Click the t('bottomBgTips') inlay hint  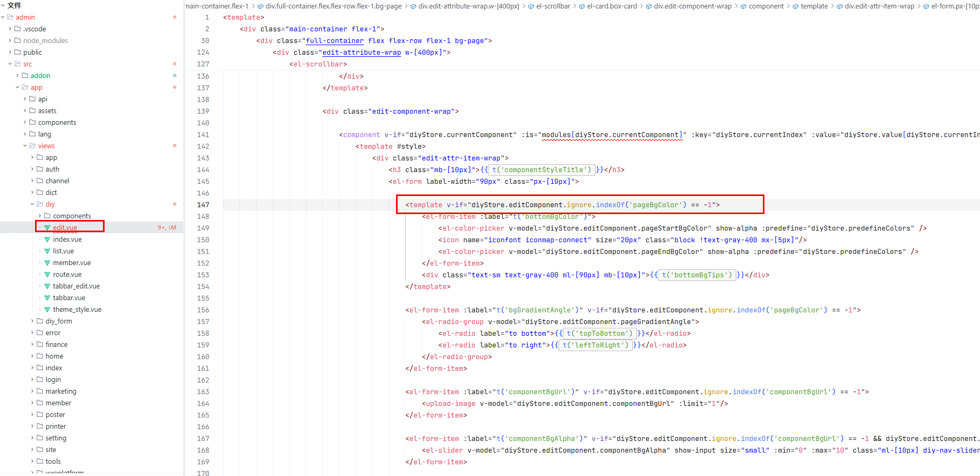(697, 275)
